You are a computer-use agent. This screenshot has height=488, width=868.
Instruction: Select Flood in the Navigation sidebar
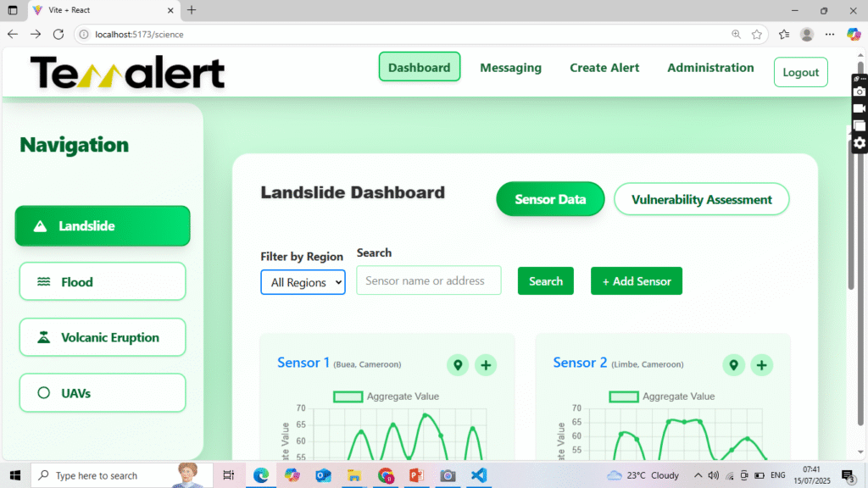(102, 282)
